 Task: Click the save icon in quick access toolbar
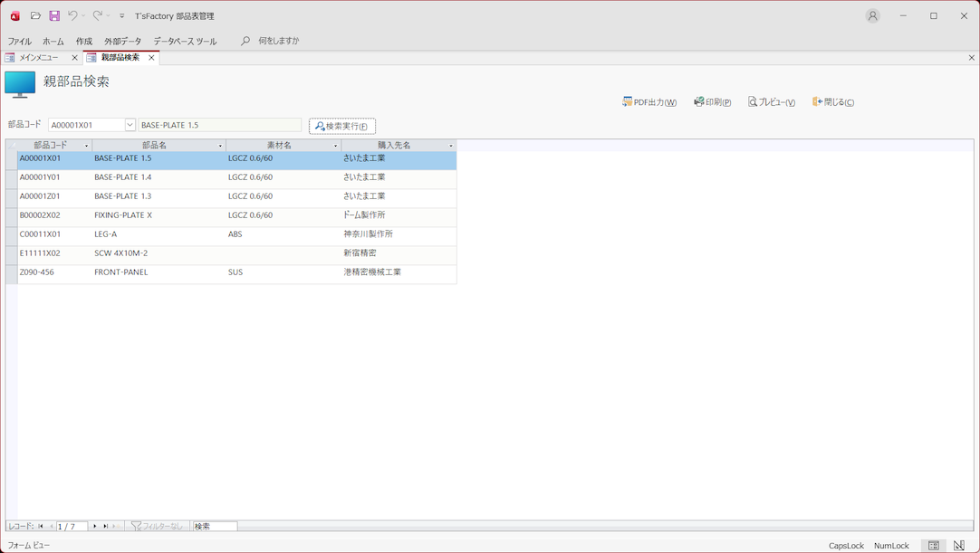tap(54, 16)
